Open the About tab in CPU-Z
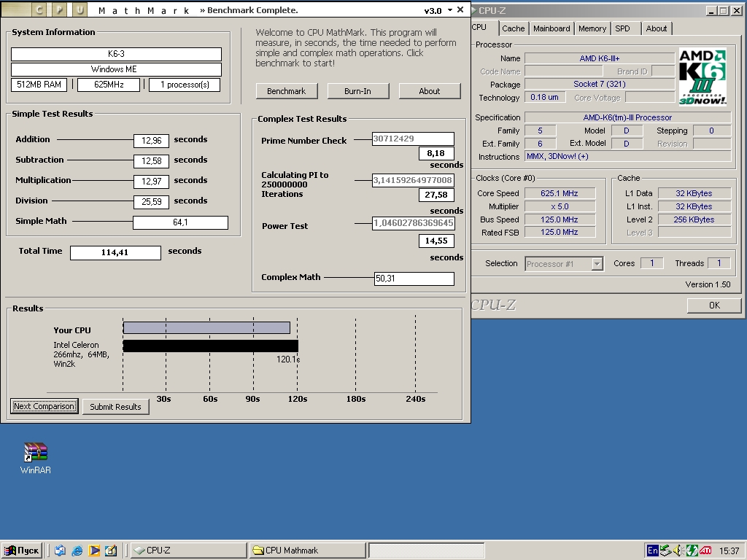 click(656, 28)
